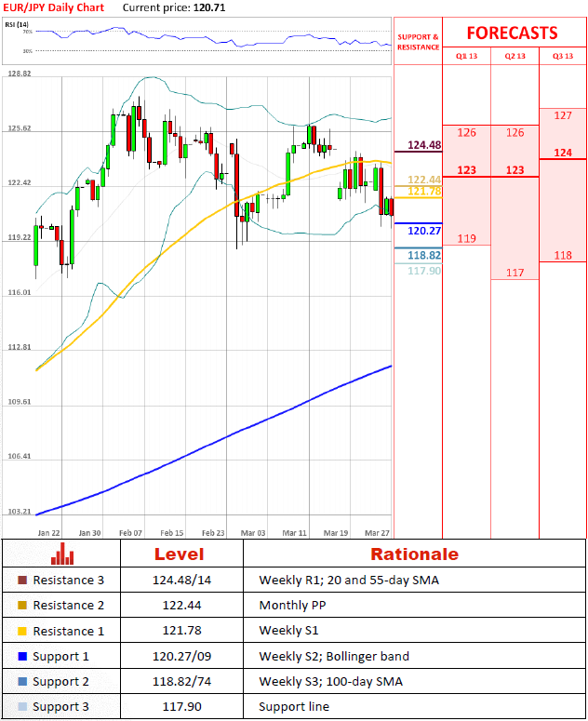Click the Resistance 1 yellow color swatch
Viewport: 588px width, 721px height.
[22, 631]
